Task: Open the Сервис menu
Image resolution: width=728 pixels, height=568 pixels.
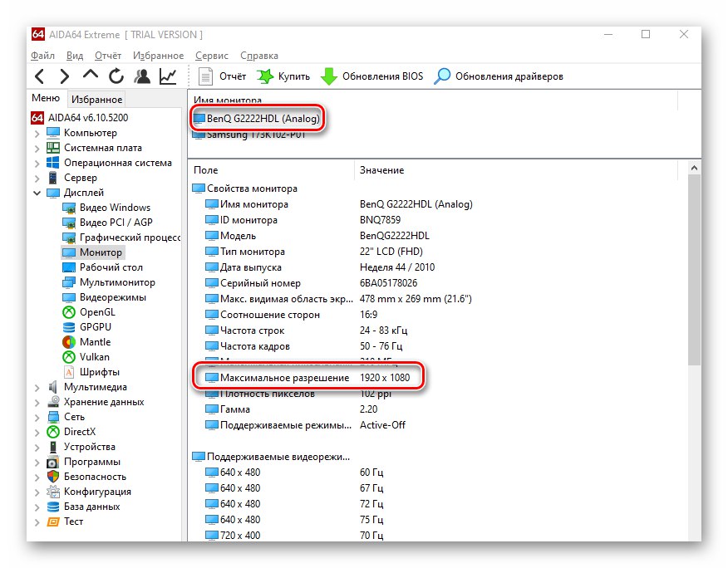Action: click(x=211, y=55)
